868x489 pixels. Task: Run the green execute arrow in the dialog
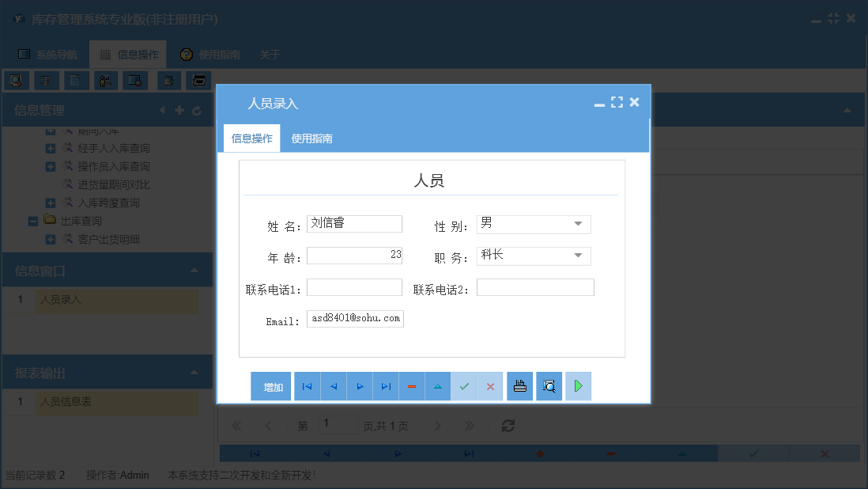pos(578,386)
